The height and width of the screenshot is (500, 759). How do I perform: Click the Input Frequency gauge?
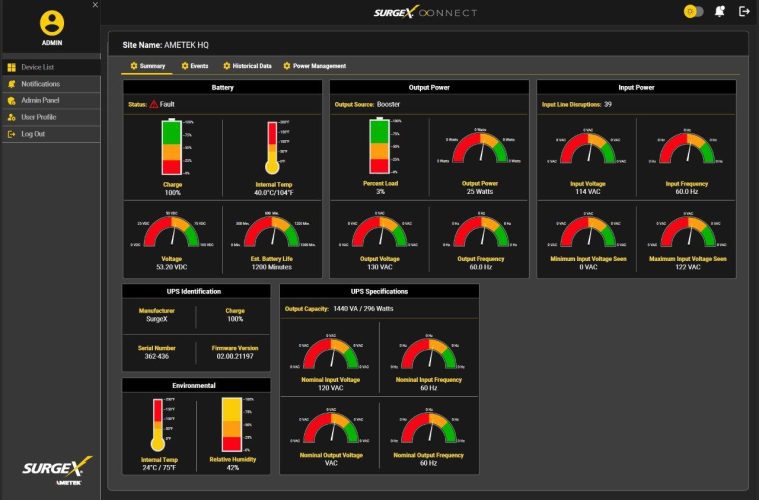coord(687,147)
